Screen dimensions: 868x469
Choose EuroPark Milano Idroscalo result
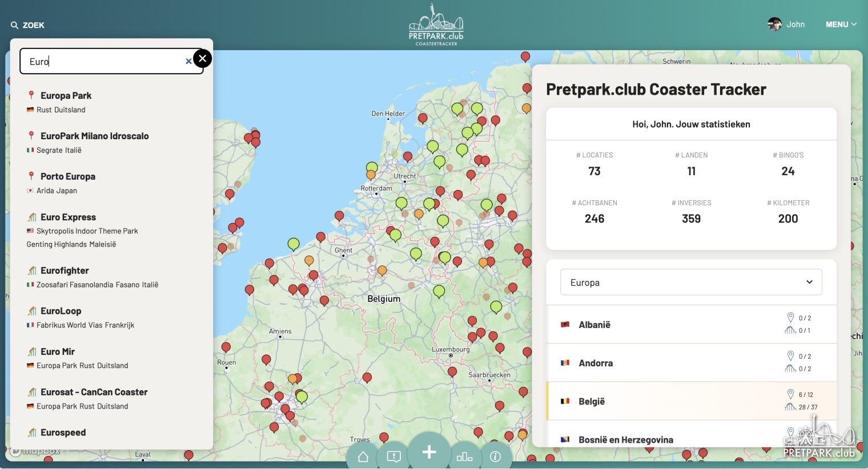pos(94,136)
